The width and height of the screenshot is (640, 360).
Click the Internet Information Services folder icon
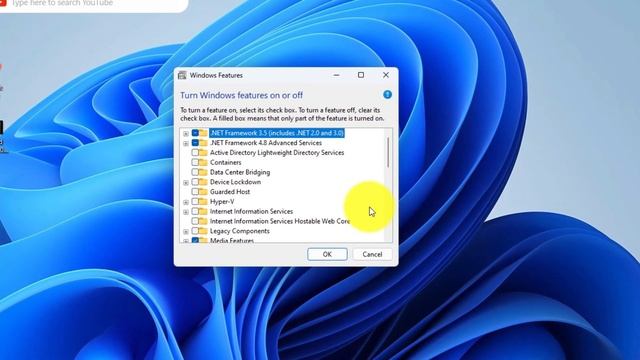coord(203,211)
